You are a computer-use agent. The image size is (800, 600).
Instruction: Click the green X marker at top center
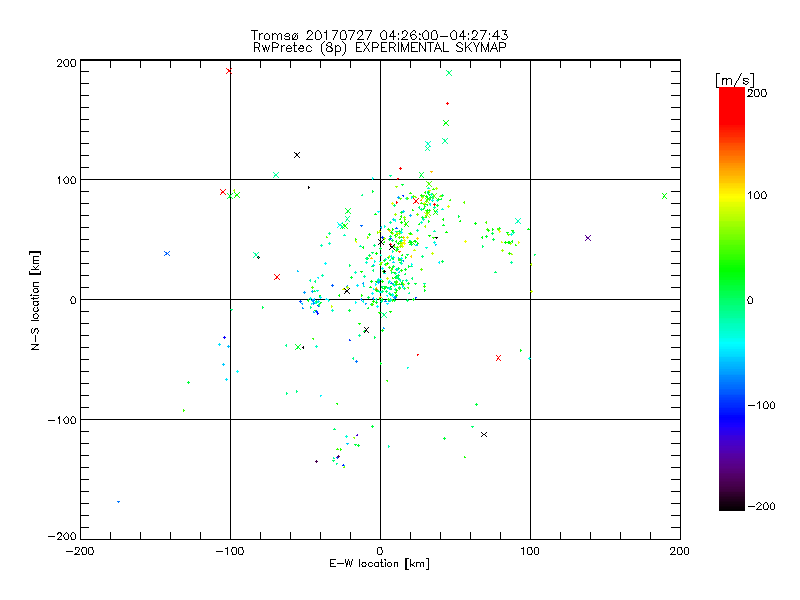click(x=449, y=73)
